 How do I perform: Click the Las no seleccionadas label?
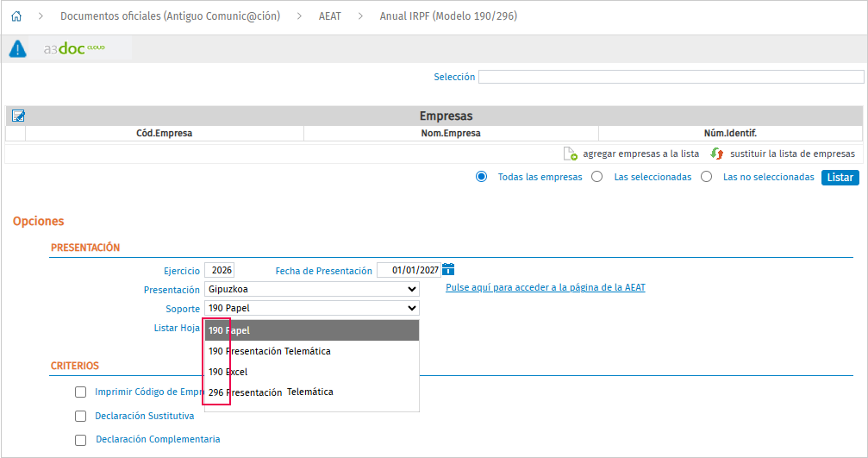pos(768,177)
